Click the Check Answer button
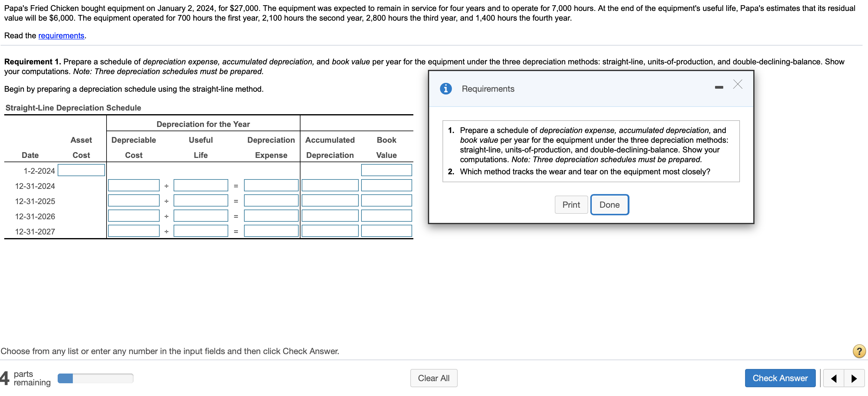868x396 pixels. coord(780,378)
